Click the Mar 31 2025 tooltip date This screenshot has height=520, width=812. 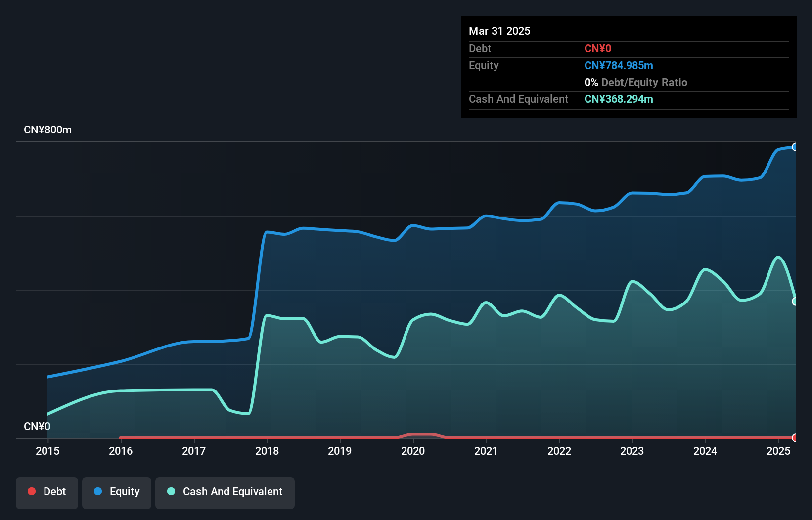[499, 31]
